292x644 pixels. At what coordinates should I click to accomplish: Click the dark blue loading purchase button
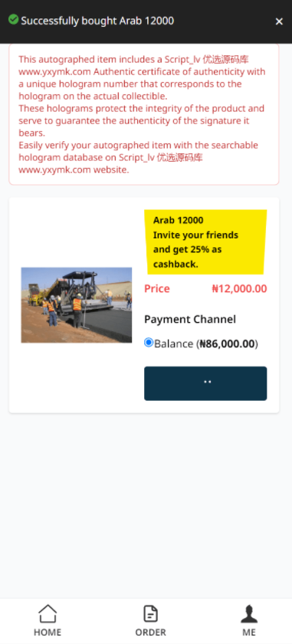click(205, 383)
